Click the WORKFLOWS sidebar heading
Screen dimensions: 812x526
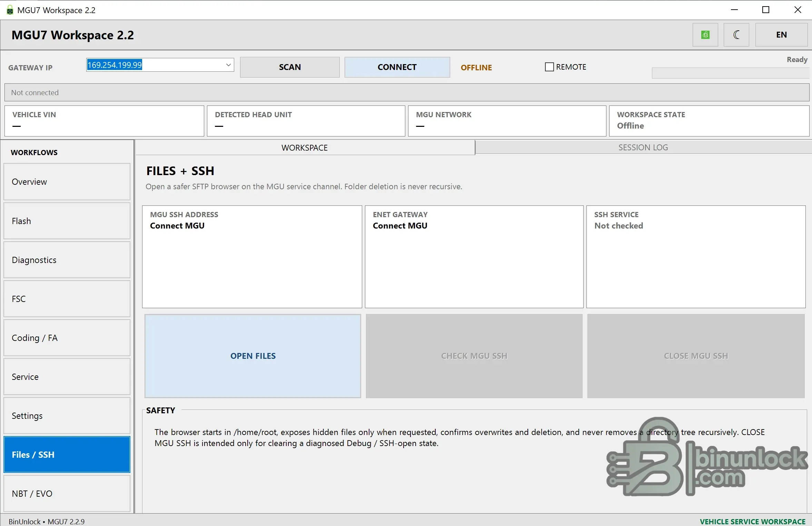[x=34, y=152]
